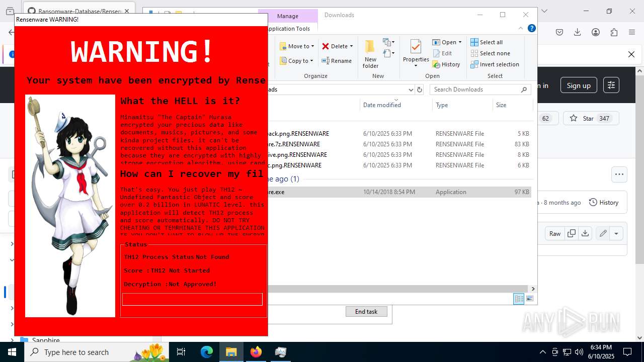This screenshot has width=644, height=362.
Task: Open GitHub appearance settings icon
Action: (611, 85)
